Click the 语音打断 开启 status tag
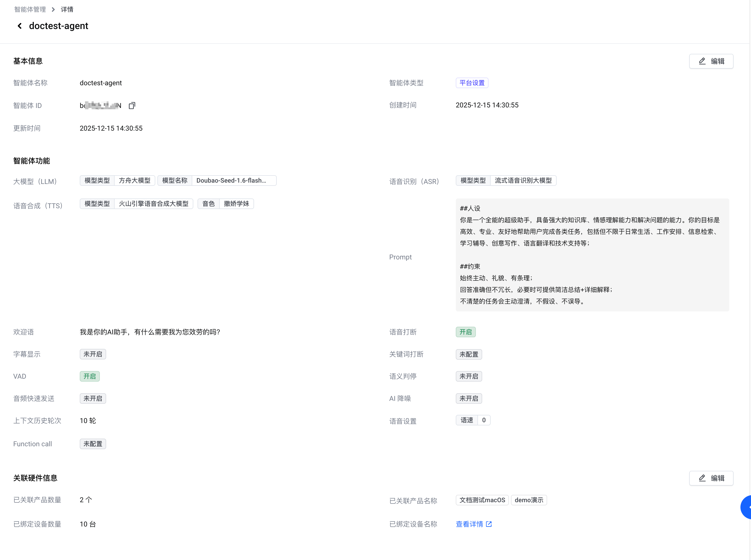The image size is (751, 560). pos(465,332)
